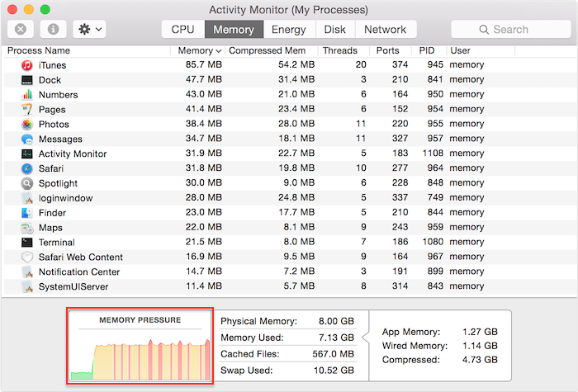This screenshot has width=578, height=392.
Task: Select the Notification Center process name
Action: click(x=79, y=272)
